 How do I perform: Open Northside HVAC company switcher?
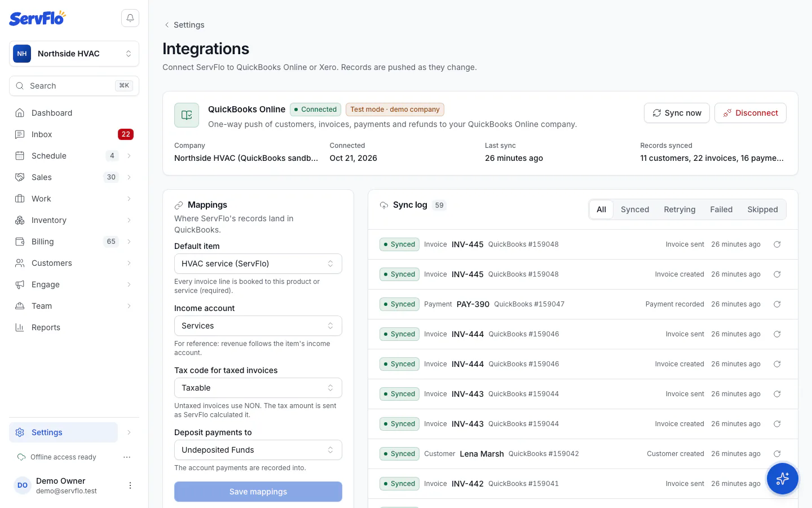[74, 54]
